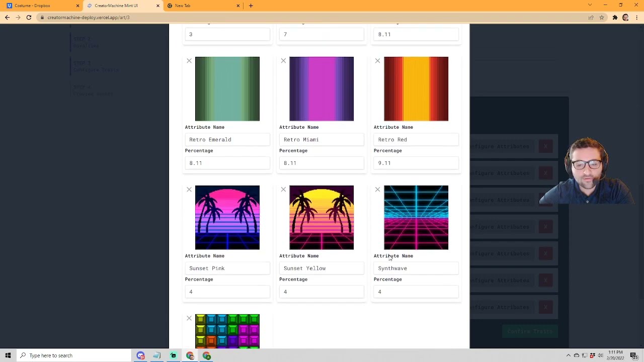
Task: Edit the Synthwave attribute name field
Action: click(x=416, y=268)
